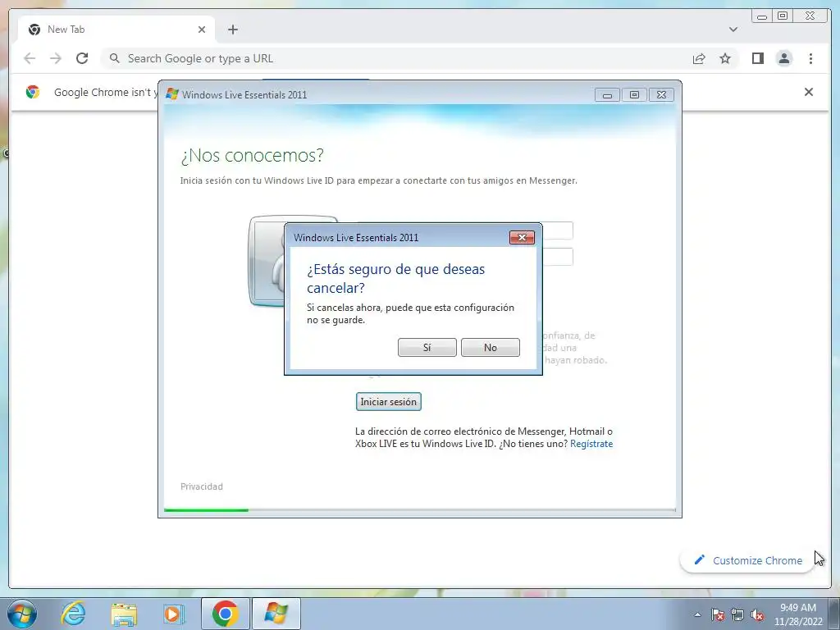Minimize the Windows Live Essentials window
The width and height of the screenshot is (840, 630).
pos(607,95)
